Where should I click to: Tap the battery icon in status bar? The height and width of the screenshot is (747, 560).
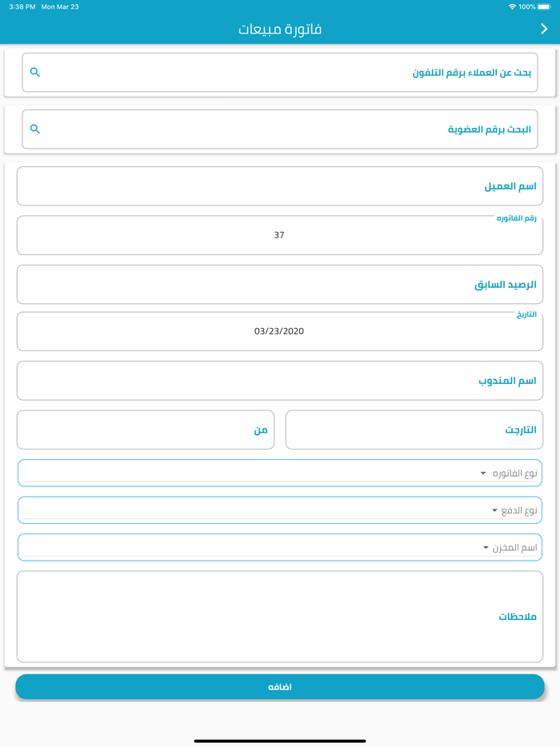pos(544,7)
